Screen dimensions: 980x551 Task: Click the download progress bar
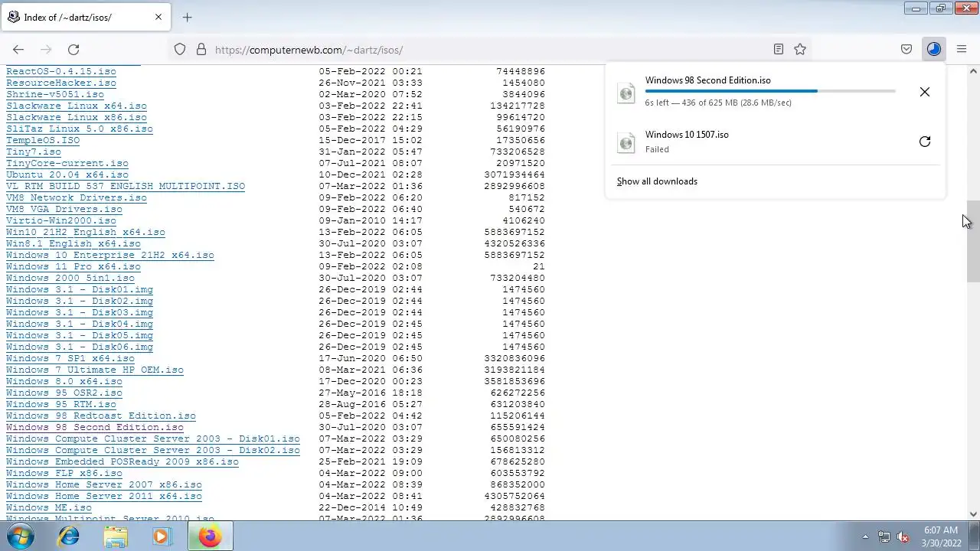[770, 91]
